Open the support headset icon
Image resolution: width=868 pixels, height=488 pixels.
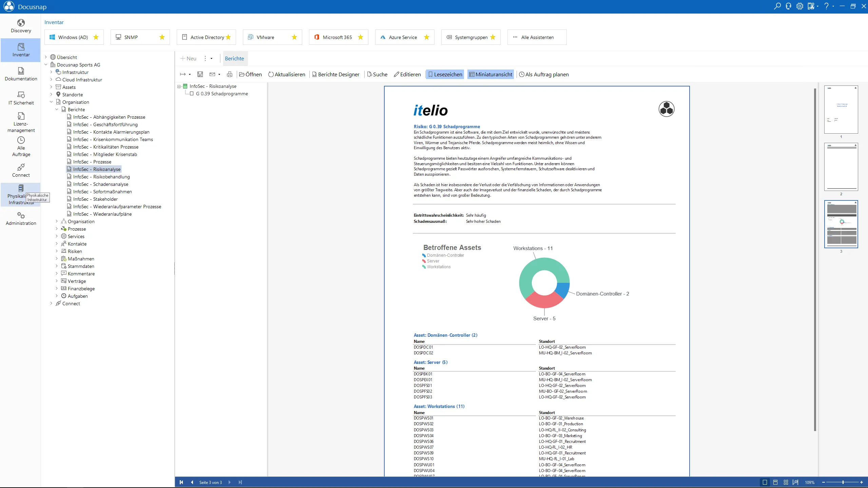point(788,6)
